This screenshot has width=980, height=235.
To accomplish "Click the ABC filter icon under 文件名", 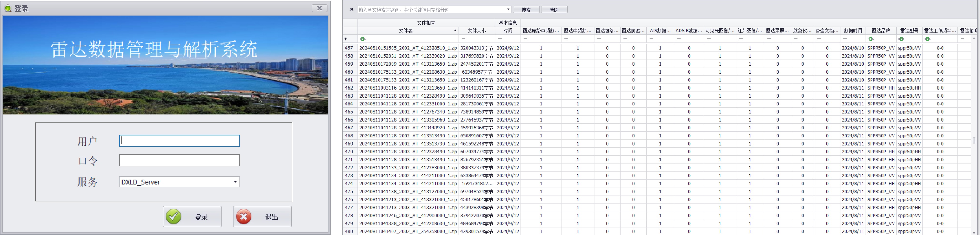I will point(362,39).
